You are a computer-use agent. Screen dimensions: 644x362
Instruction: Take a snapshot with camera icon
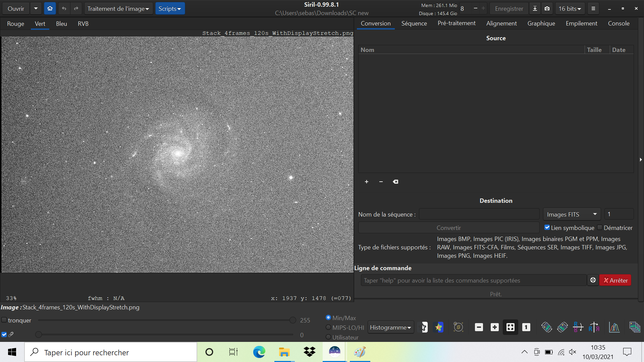547,8
